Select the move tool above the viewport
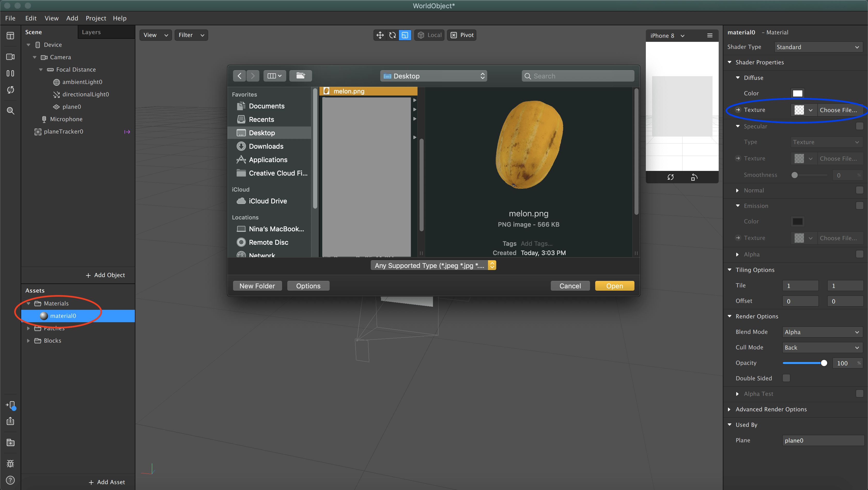This screenshot has width=868, height=490. coord(380,35)
